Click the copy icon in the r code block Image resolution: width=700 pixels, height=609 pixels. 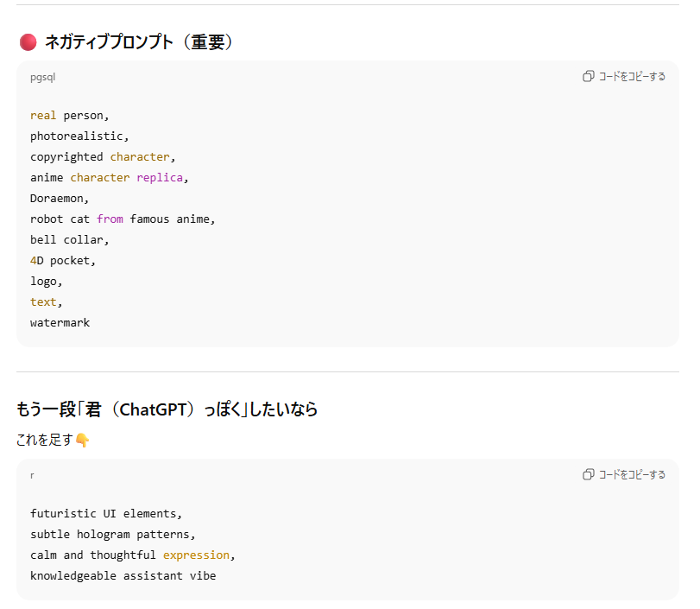click(x=589, y=474)
